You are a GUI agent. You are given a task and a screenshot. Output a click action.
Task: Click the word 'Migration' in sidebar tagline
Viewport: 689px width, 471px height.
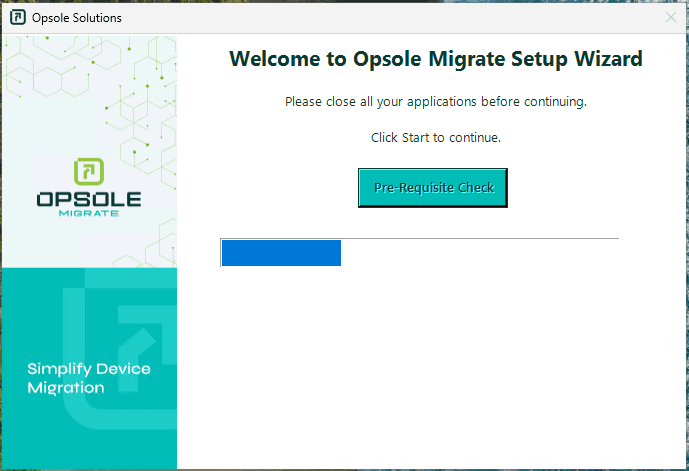pos(66,388)
